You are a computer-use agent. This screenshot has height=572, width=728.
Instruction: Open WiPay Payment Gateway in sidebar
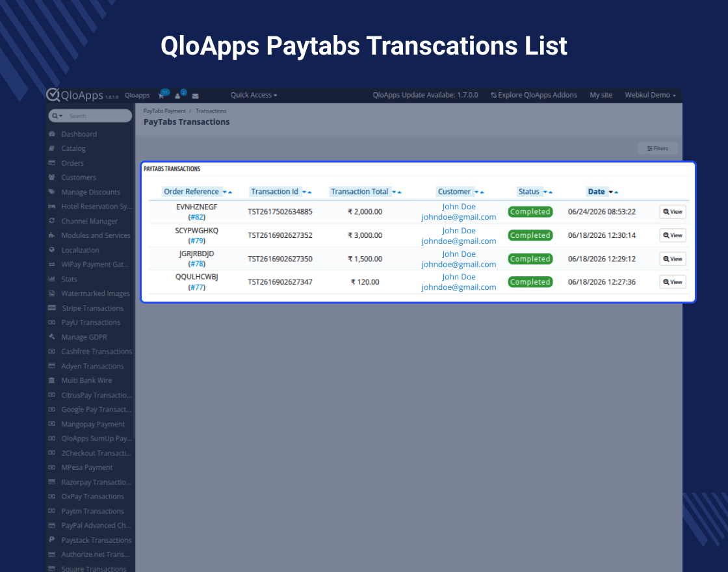pyautogui.click(x=95, y=264)
